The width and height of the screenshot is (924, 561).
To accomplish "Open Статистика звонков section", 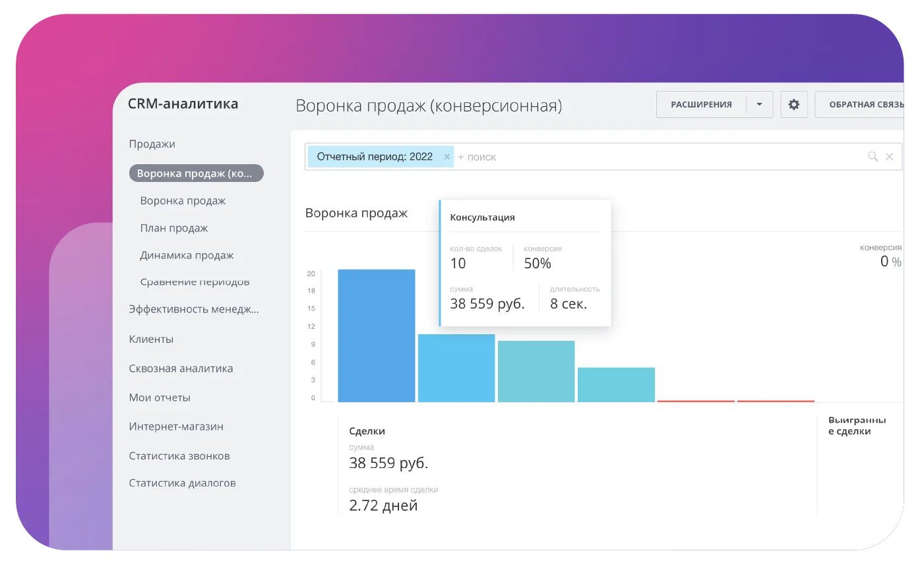I will pyautogui.click(x=179, y=456).
